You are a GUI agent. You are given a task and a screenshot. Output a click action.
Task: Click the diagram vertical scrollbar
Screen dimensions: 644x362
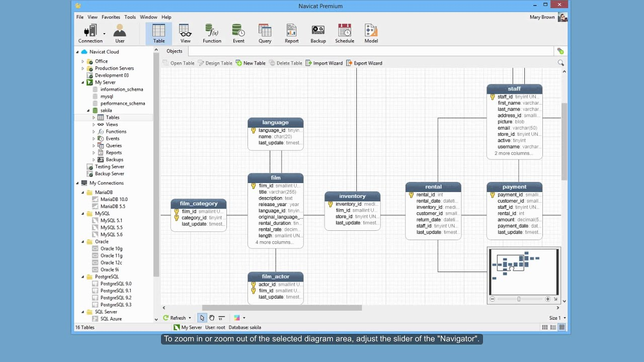pos(564,142)
